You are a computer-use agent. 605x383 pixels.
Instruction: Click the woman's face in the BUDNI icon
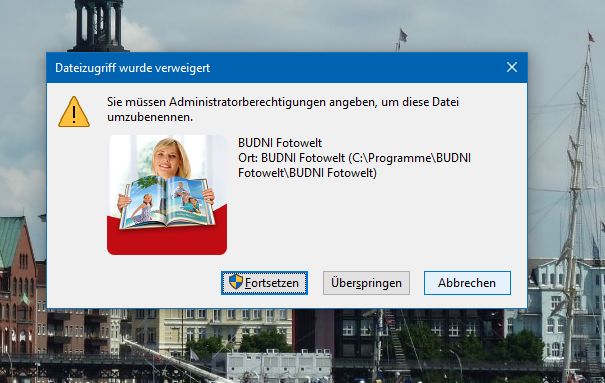[x=169, y=159]
